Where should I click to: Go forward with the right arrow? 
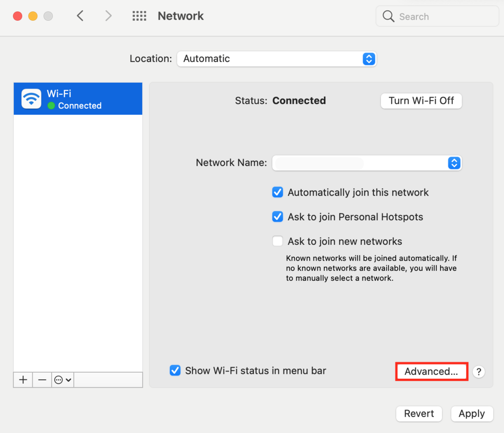point(108,16)
